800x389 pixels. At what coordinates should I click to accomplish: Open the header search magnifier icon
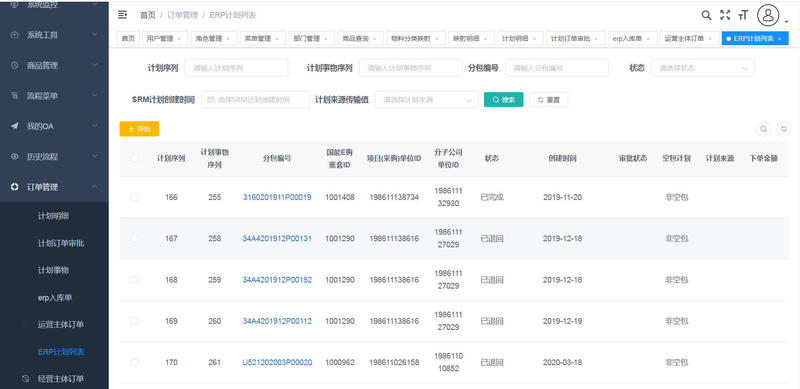(x=706, y=15)
